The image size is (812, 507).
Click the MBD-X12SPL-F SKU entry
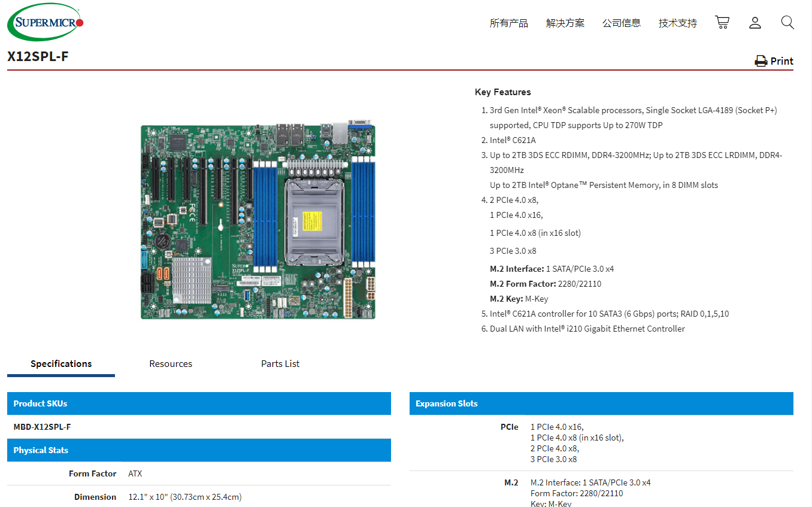click(42, 427)
